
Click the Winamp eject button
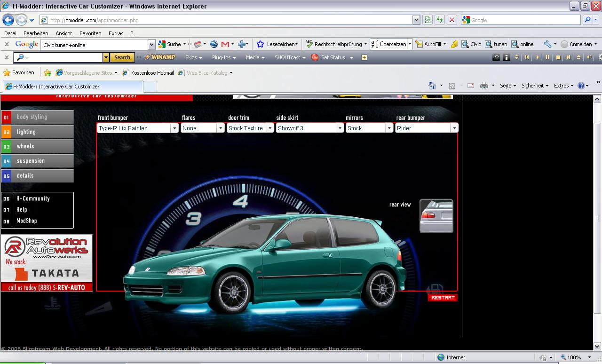578,57
